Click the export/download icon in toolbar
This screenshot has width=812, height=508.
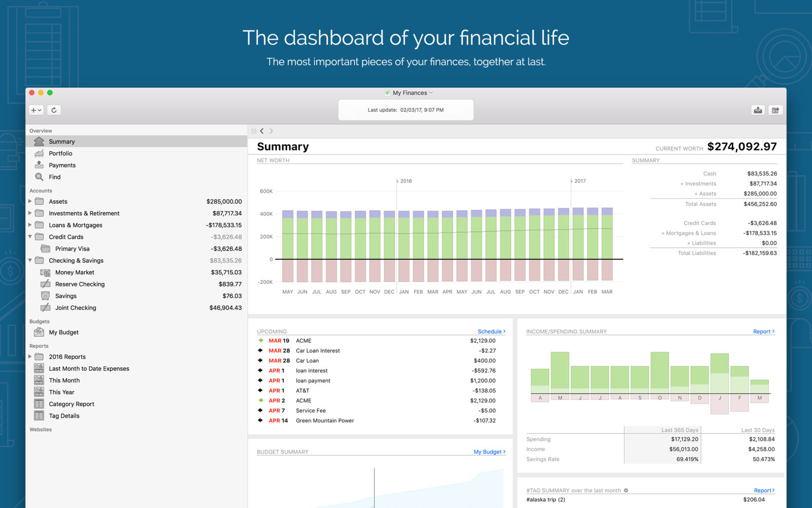[758, 110]
